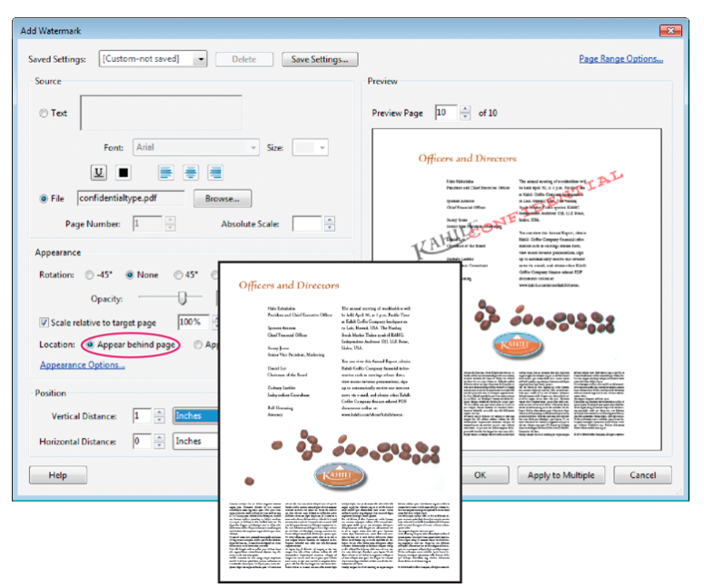Open Horizontal Distance units dropdown
This screenshot has width=704, height=588.
point(195,441)
